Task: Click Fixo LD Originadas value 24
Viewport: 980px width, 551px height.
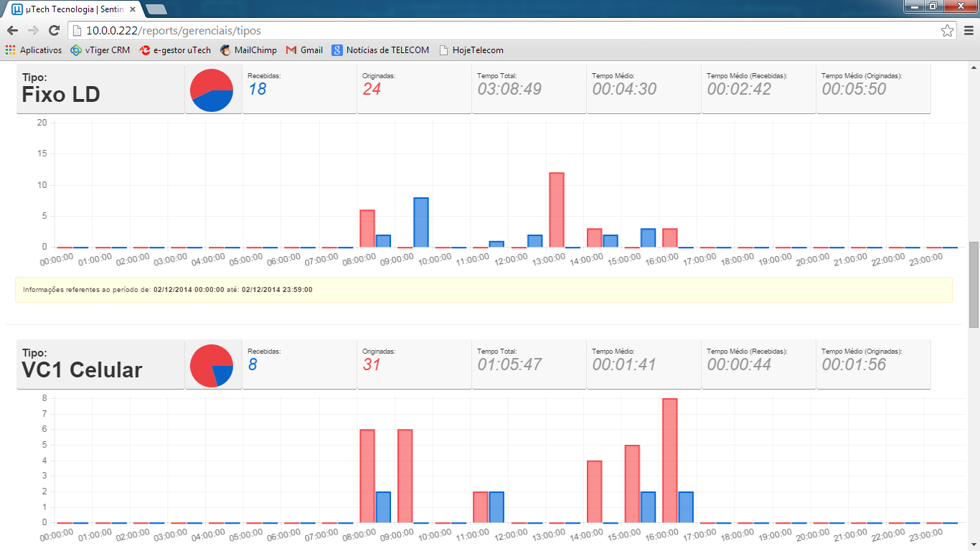Action: point(372,89)
